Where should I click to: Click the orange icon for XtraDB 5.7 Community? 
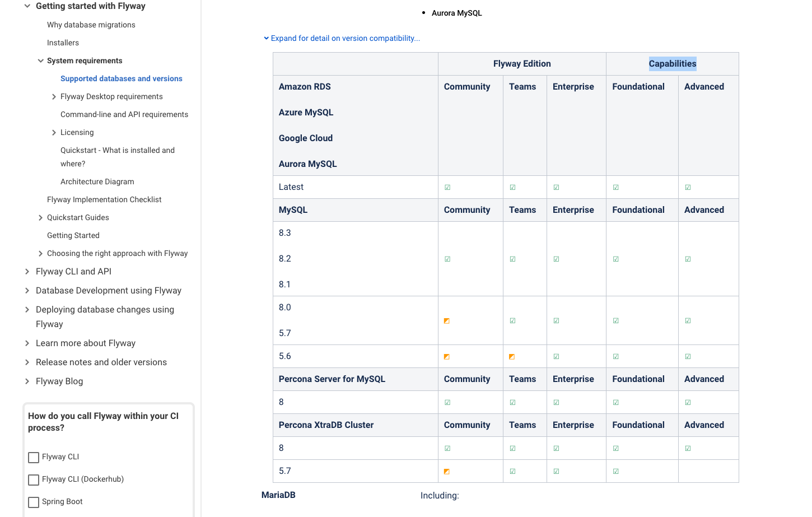[x=447, y=472]
